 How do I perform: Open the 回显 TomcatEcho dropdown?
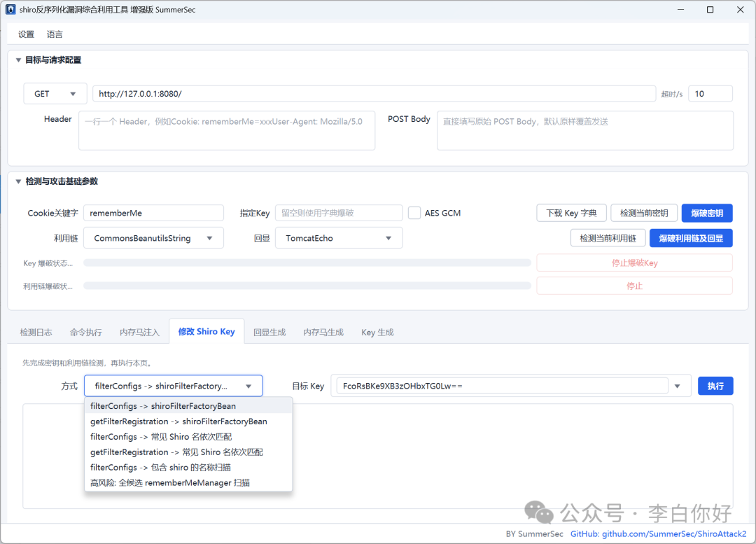point(339,238)
